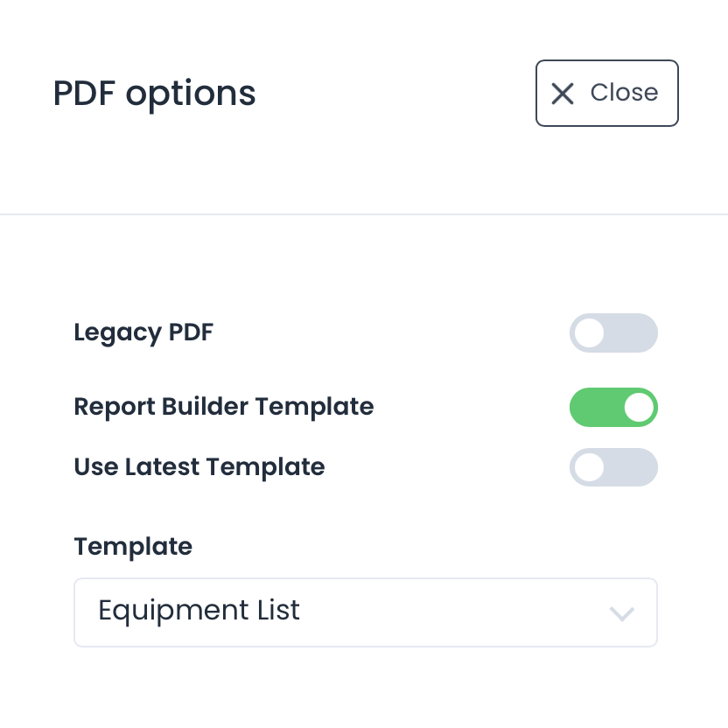Click the gray track of the Legacy PDF toggle

tap(632, 333)
